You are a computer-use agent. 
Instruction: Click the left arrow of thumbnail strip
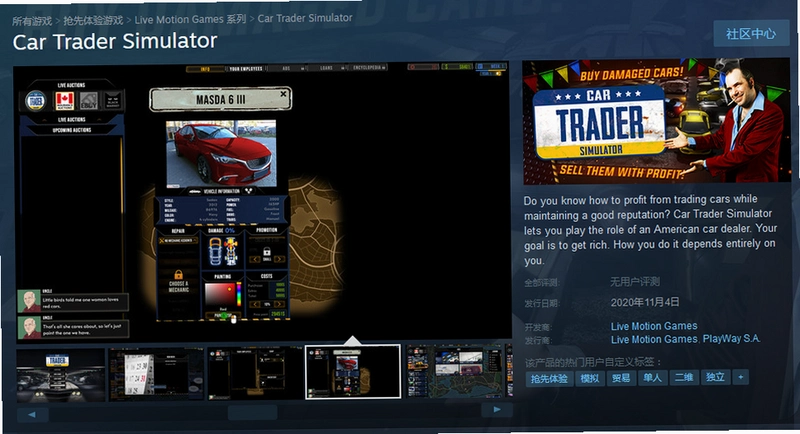tap(32, 414)
